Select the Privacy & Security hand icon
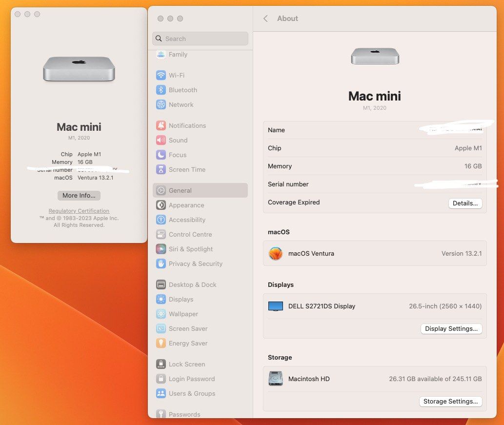This screenshot has width=504, height=425. [x=161, y=263]
